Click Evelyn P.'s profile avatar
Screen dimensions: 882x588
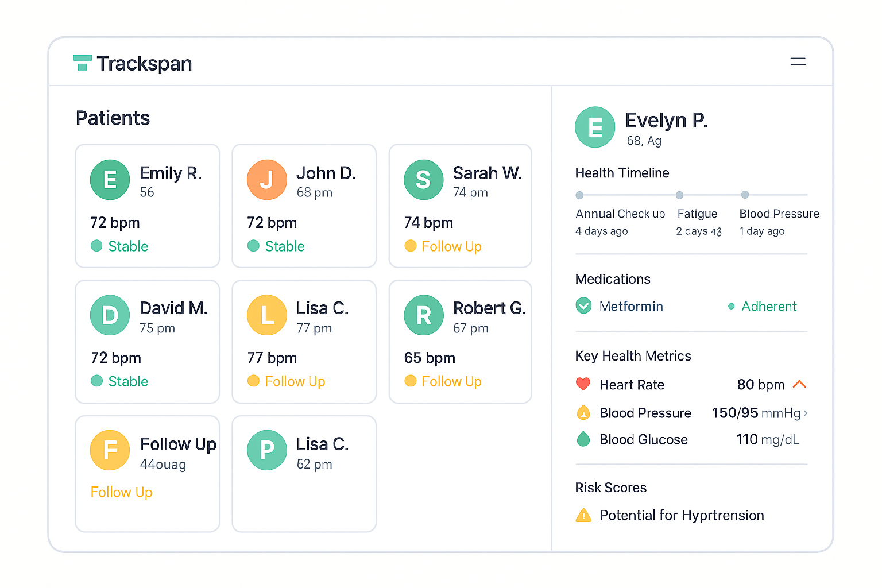pos(595,127)
